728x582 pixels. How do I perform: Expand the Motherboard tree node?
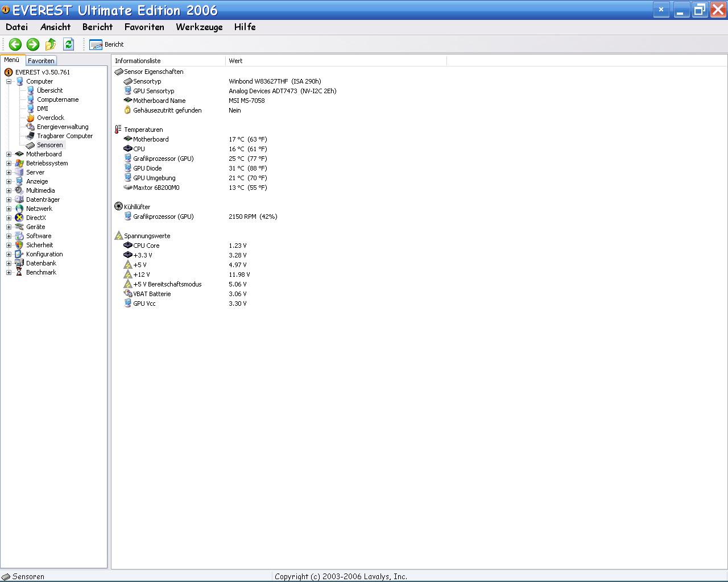(9, 154)
